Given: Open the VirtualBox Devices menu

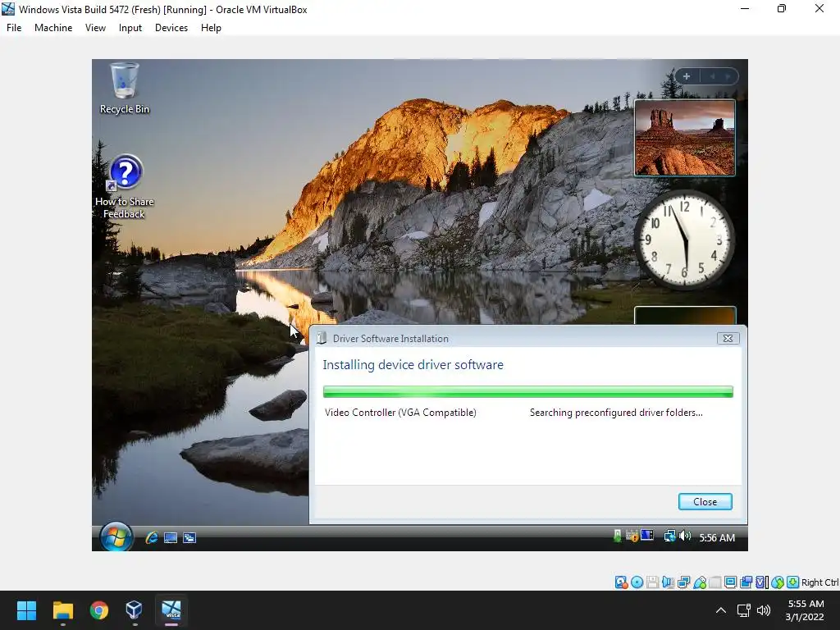Looking at the screenshot, I should coord(171,28).
